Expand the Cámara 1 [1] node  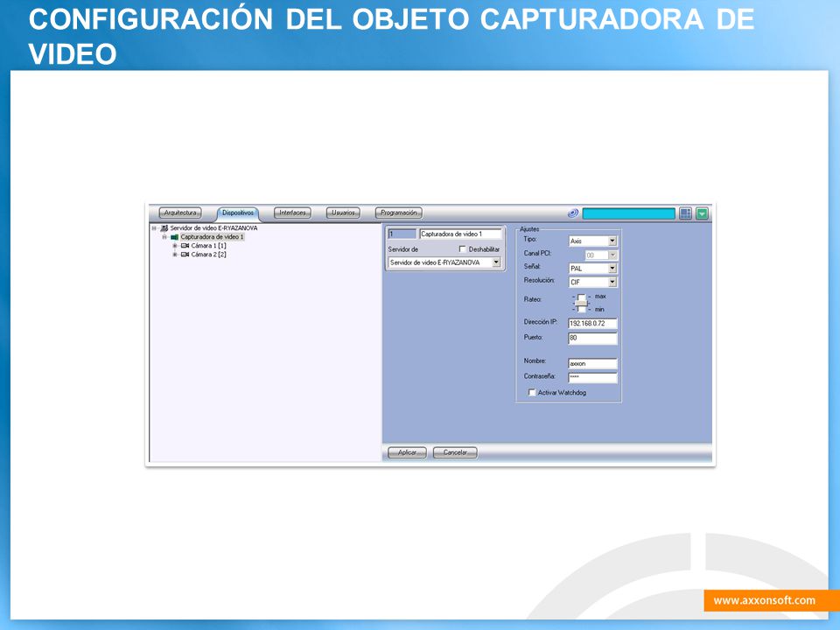coord(175,246)
